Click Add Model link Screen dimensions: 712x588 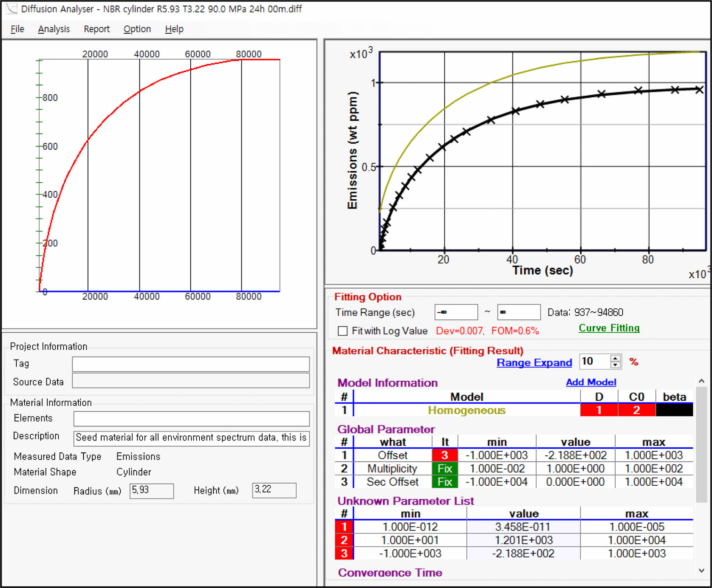click(591, 382)
